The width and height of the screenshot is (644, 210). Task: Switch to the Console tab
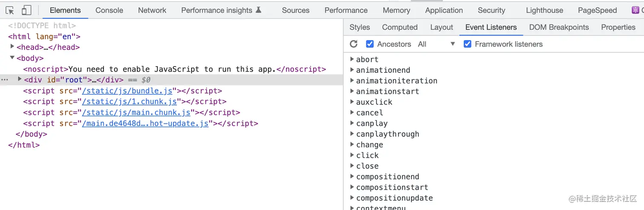[x=109, y=10]
